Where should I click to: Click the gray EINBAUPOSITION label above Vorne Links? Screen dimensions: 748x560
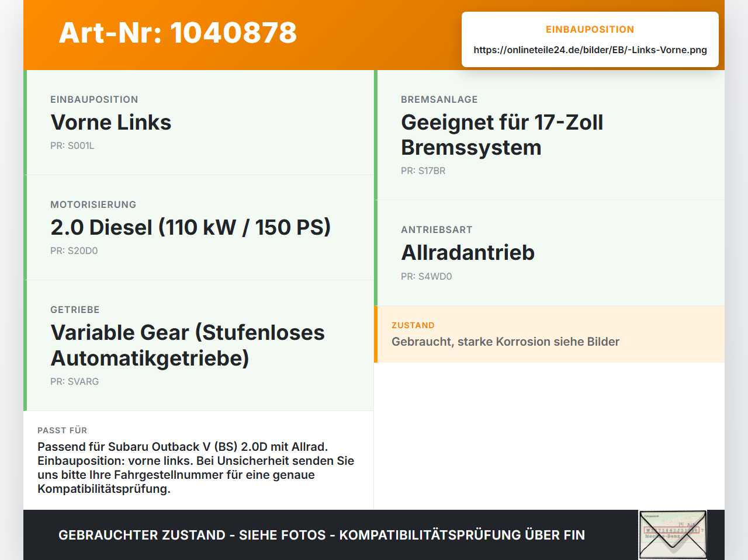94,100
